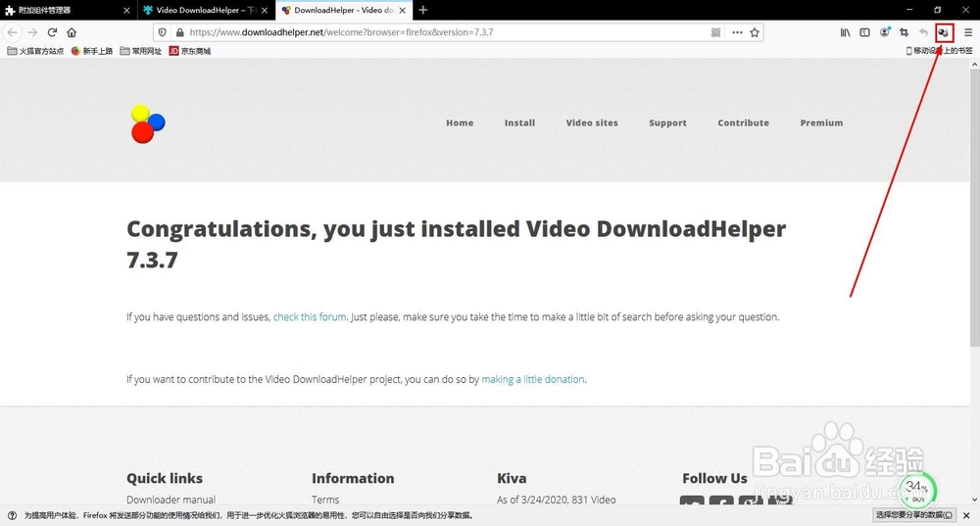Open the Contribute navigation item
The width and height of the screenshot is (980, 526).
tap(743, 123)
